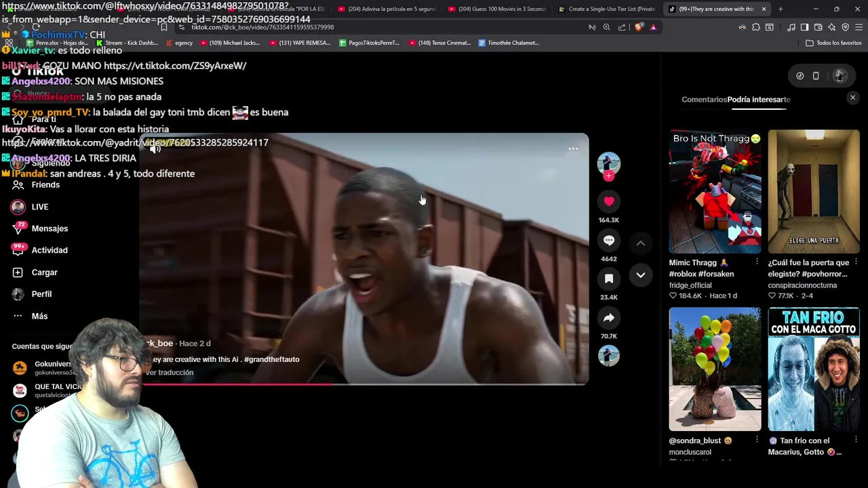Open comments via the speech bubble icon
The image size is (868, 488).
point(609,240)
